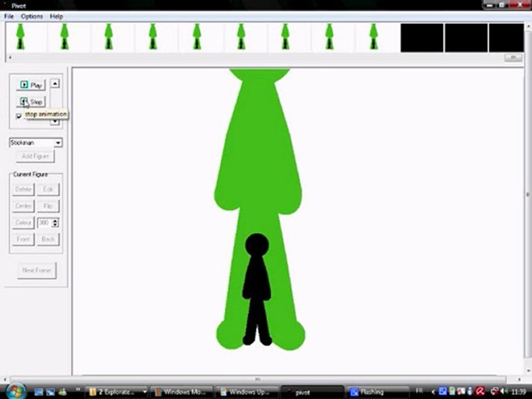This screenshot has height=399, width=532.
Task: Select the first black frame thumbnail
Action: (x=422, y=38)
